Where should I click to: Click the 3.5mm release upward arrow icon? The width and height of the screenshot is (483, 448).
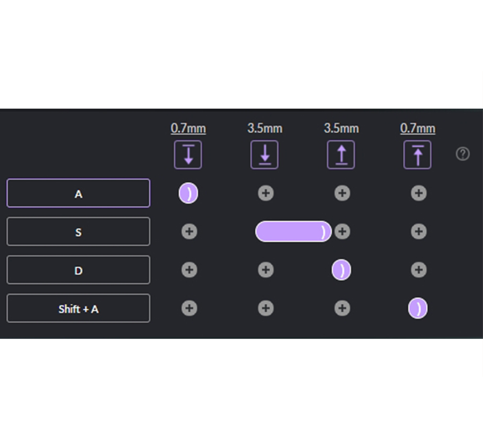click(341, 155)
